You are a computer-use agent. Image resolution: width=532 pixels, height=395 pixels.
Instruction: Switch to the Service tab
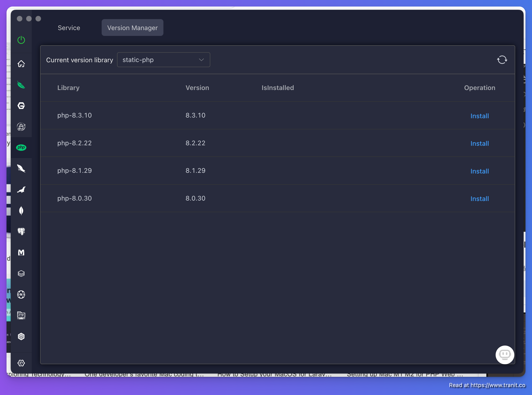point(69,27)
